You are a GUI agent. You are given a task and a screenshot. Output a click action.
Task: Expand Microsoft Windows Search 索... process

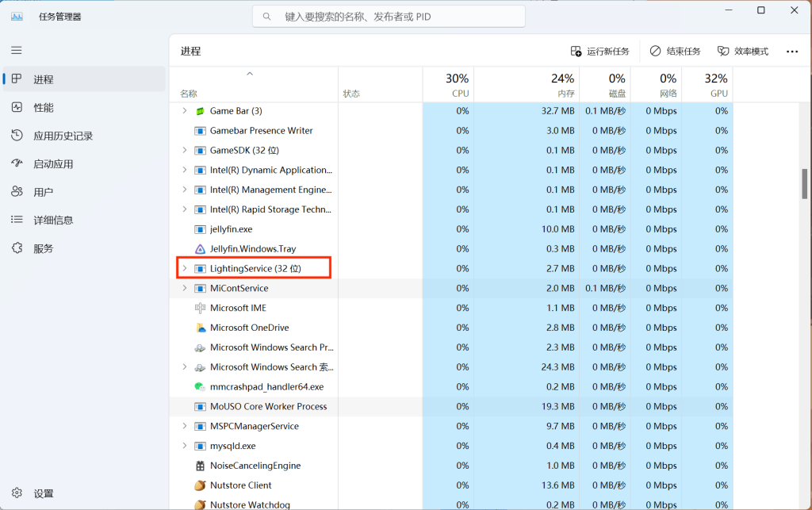tap(184, 366)
